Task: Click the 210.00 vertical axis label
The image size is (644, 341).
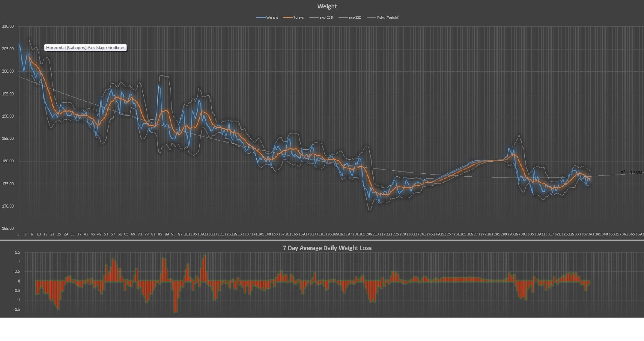Action: (x=8, y=26)
